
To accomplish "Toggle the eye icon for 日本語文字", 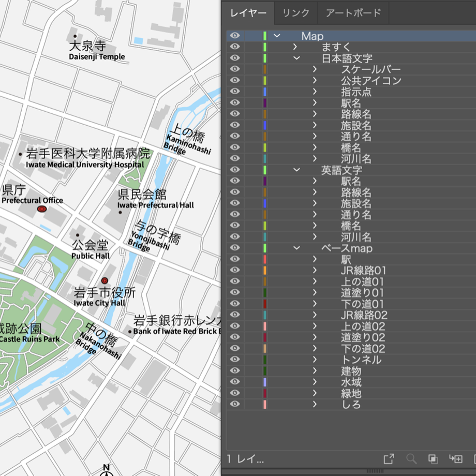I will coord(235,57).
